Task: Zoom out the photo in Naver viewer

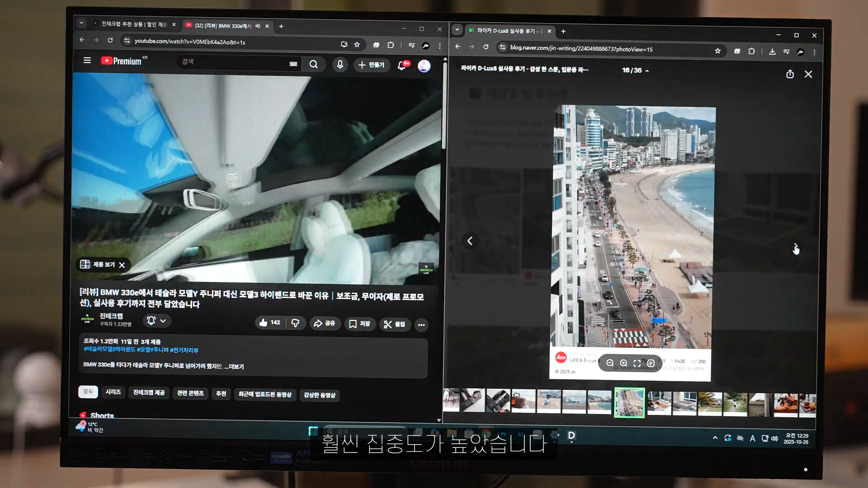Action: pyautogui.click(x=610, y=363)
